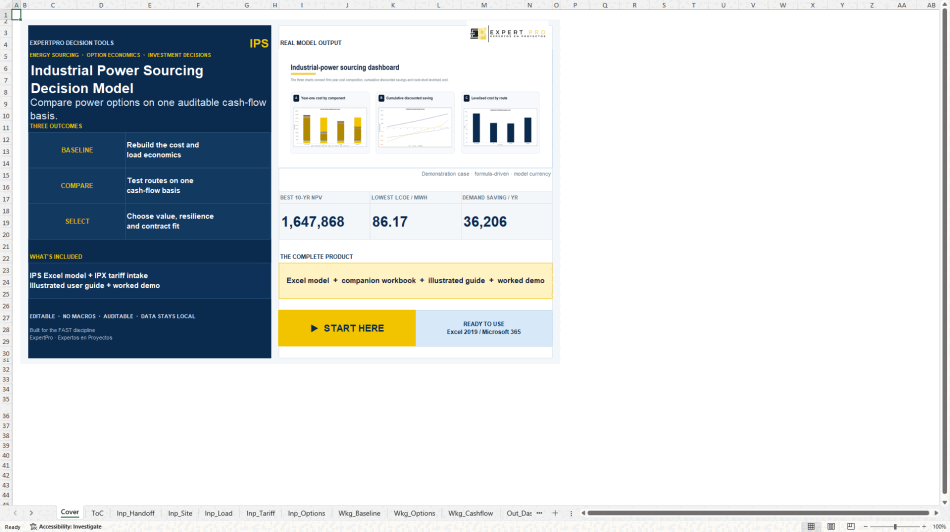Screen dimensions: 950x532
Task: Go to previous sheet tab arrow
Action: click(x=15, y=513)
